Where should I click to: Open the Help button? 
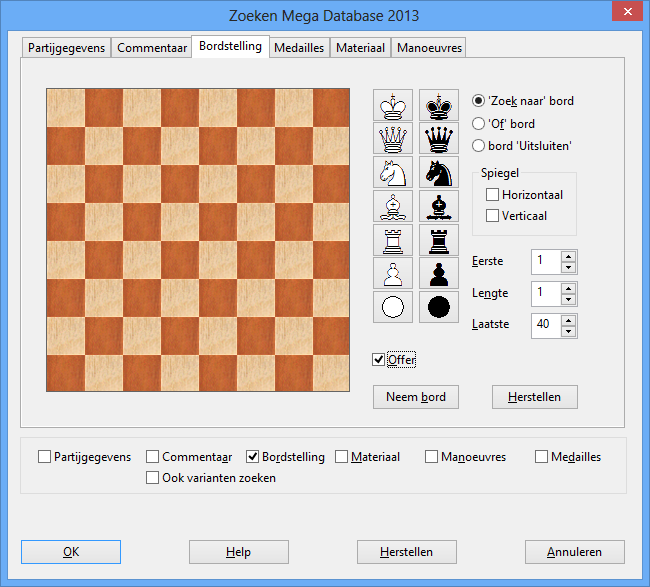pyautogui.click(x=238, y=552)
